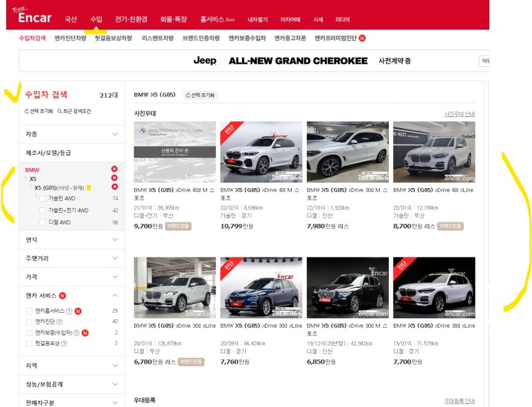The height and width of the screenshot is (407, 532).
Task: Open thumbnail of 6,850만원 black X5
Action: tap(348, 287)
